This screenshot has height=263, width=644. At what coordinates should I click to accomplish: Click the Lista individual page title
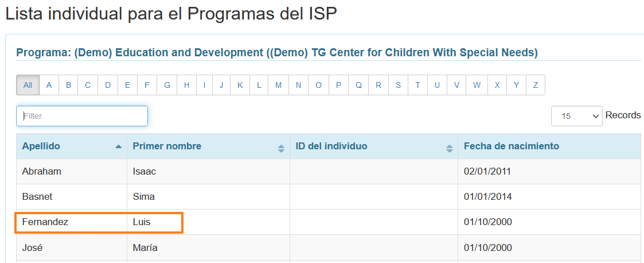tap(171, 14)
